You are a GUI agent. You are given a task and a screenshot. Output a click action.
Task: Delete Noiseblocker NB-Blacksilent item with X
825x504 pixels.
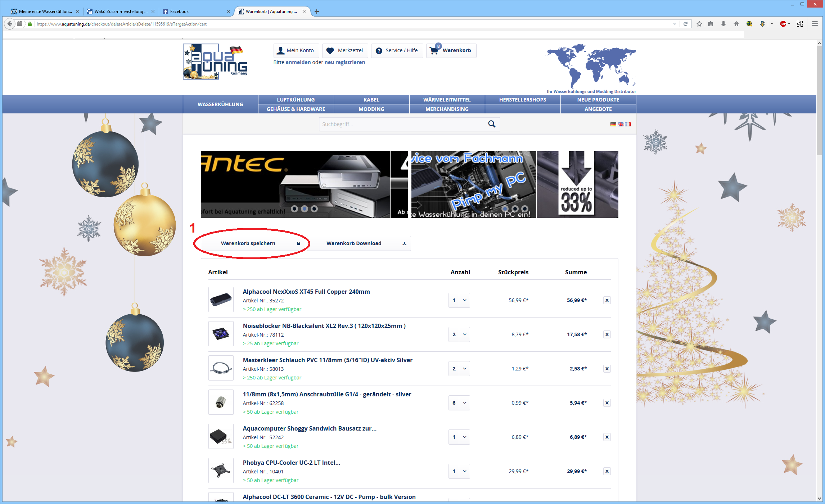[607, 334]
